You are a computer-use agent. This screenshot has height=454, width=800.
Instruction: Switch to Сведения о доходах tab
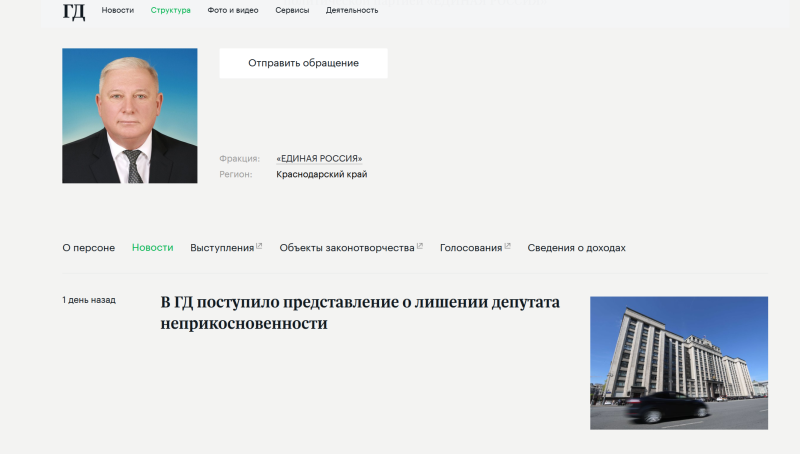pos(576,248)
